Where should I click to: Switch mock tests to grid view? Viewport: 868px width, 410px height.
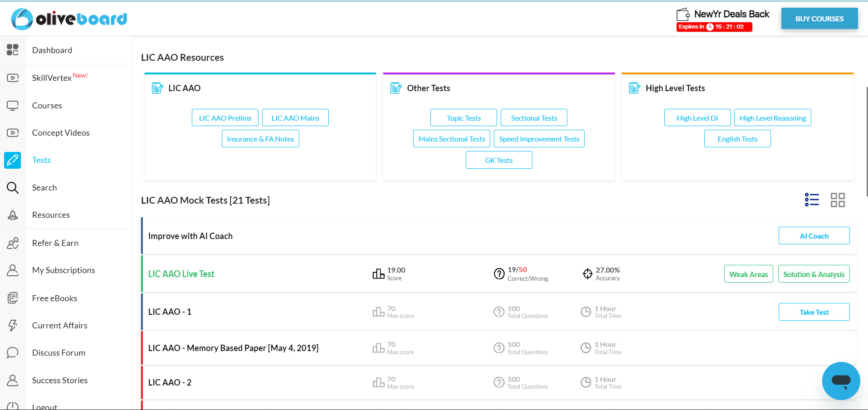(838, 200)
